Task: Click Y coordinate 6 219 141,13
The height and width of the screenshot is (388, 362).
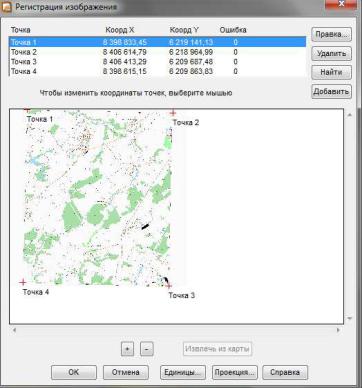Action: coord(191,42)
